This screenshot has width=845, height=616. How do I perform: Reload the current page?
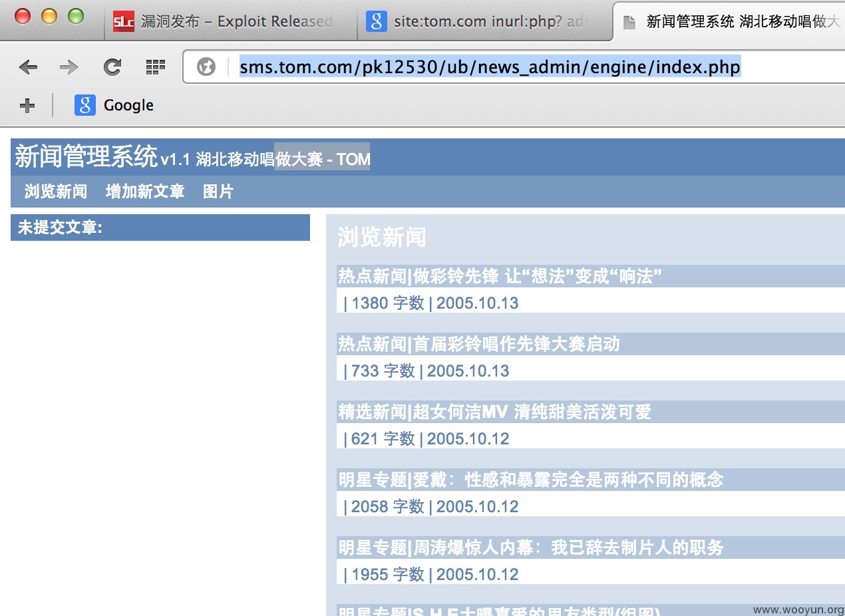[x=112, y=67]
